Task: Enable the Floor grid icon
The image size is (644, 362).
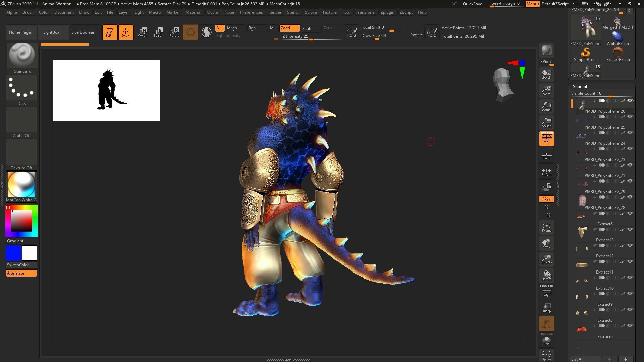Action: coord(546,156)
